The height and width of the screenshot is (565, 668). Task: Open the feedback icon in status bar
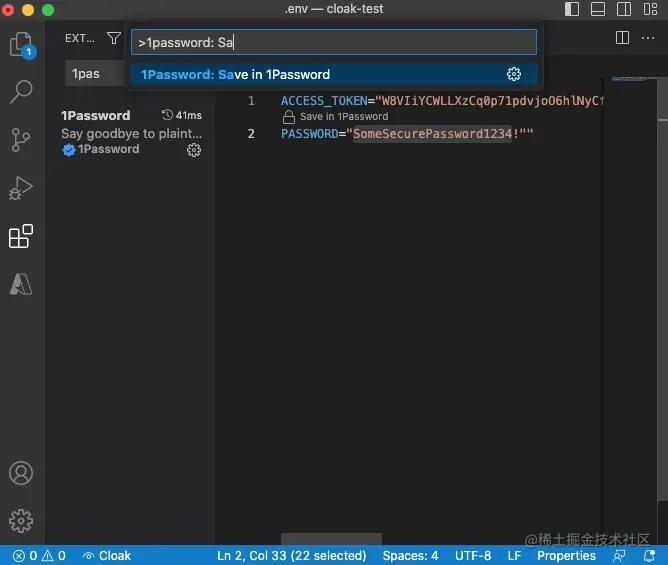(619, 556)
